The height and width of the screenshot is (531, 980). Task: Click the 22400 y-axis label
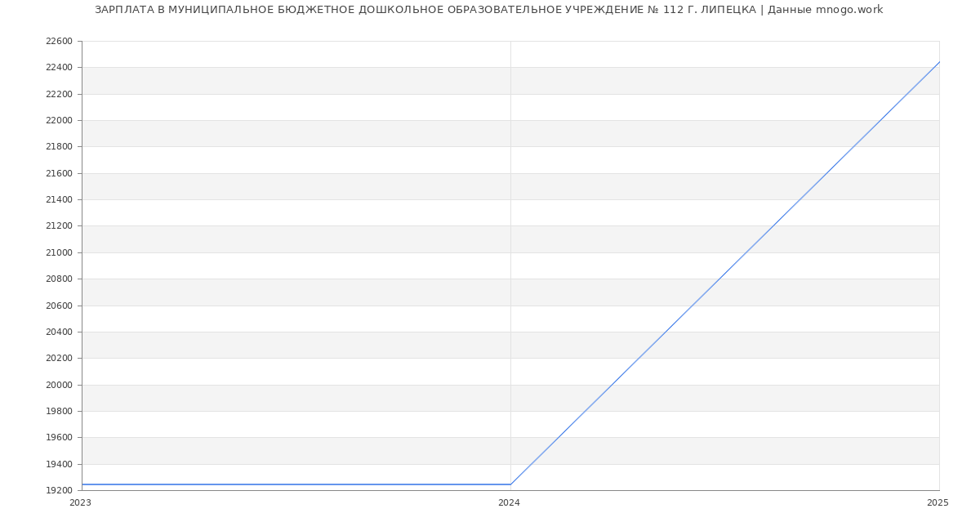click(59, 68)
